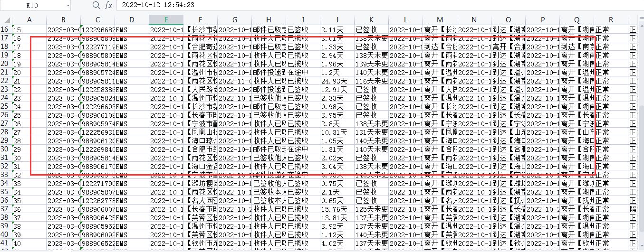The width and height of the screenshot is (644, 252).
Task: Select column header A
Action: pos(29,19)
